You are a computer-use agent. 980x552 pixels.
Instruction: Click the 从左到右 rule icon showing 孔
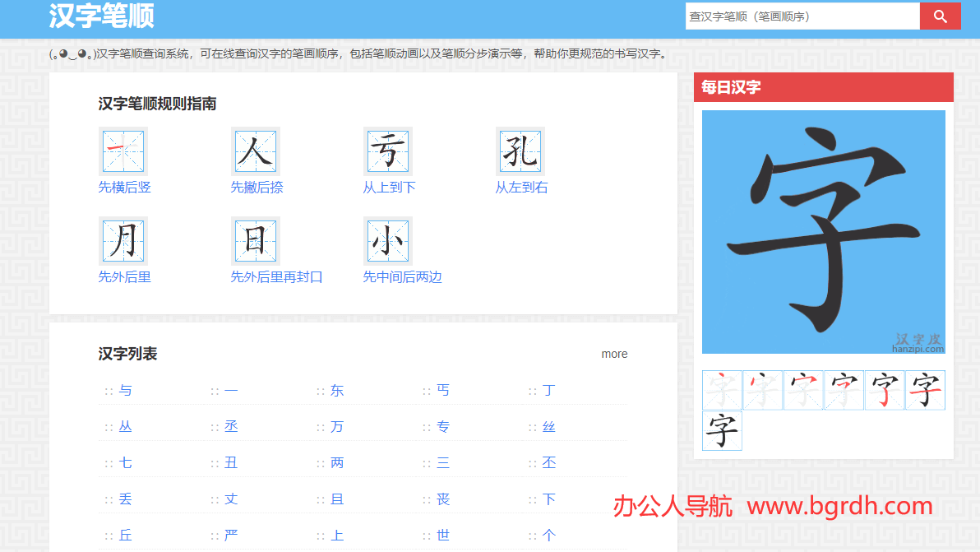pyautogui.click(x=520, y=151)
